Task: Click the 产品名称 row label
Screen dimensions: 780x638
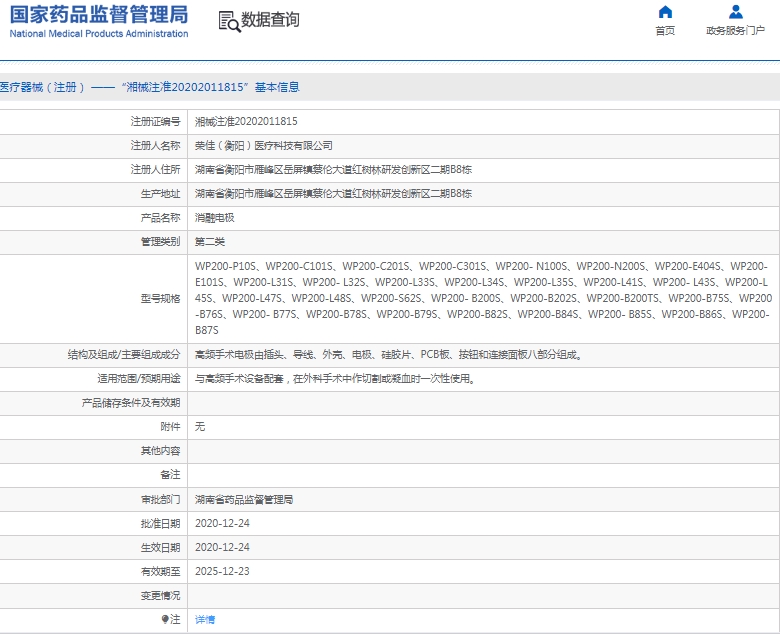Action: [x=160, y=218]
